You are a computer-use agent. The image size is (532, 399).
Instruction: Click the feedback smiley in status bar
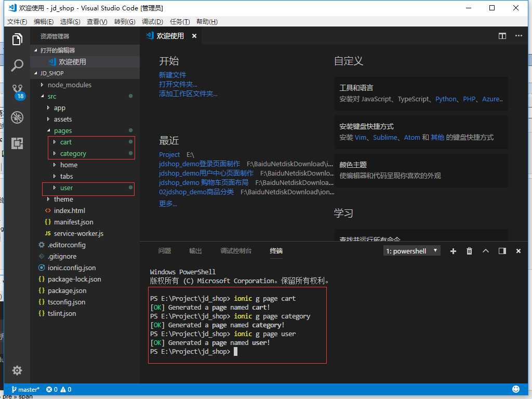pos(516,389)
